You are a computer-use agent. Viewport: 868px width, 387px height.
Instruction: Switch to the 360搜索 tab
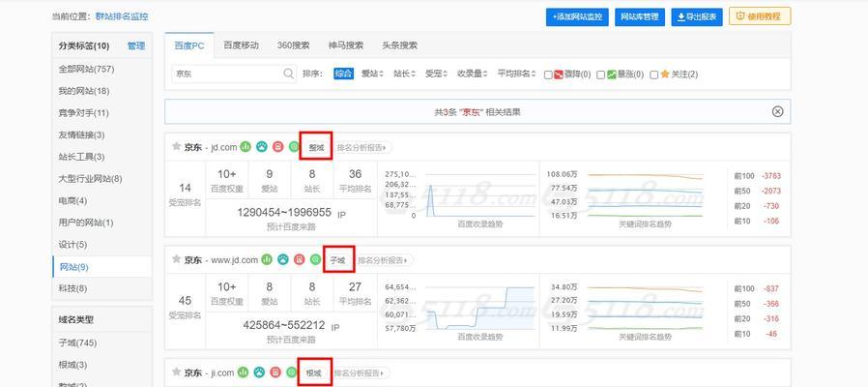point(294,45)
